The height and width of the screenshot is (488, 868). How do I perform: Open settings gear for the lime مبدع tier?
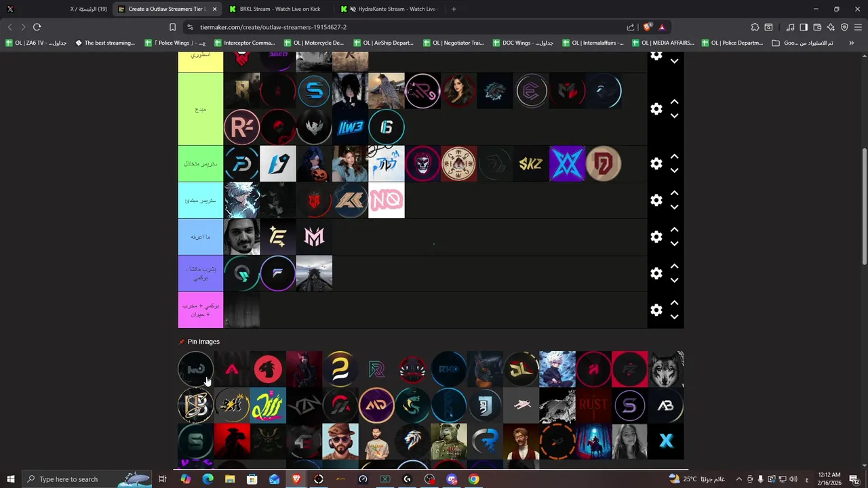coord(656,109)
